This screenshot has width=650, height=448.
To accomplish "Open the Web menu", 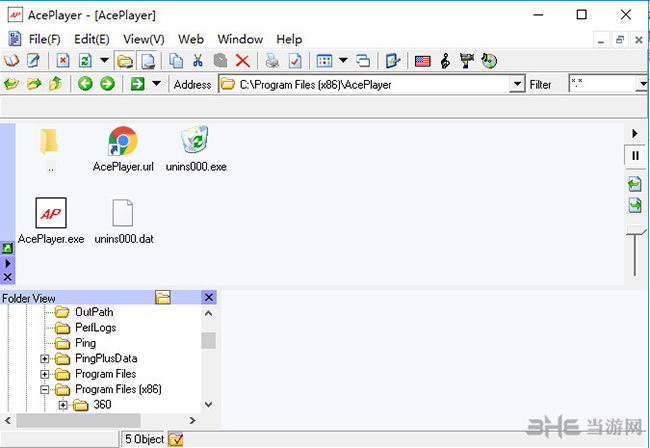I will click(191, 39).
